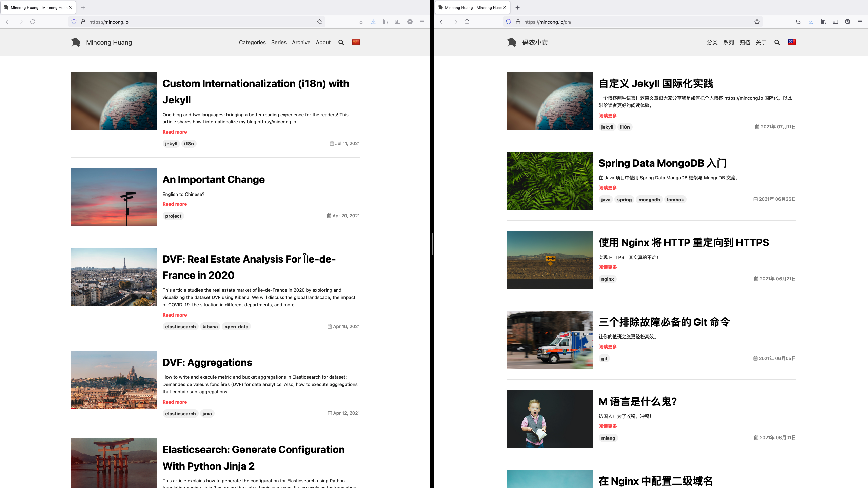Click the English flag icon on right site
Image resolution: width=868 pixels, height=488 pixels.
(792, 42)
